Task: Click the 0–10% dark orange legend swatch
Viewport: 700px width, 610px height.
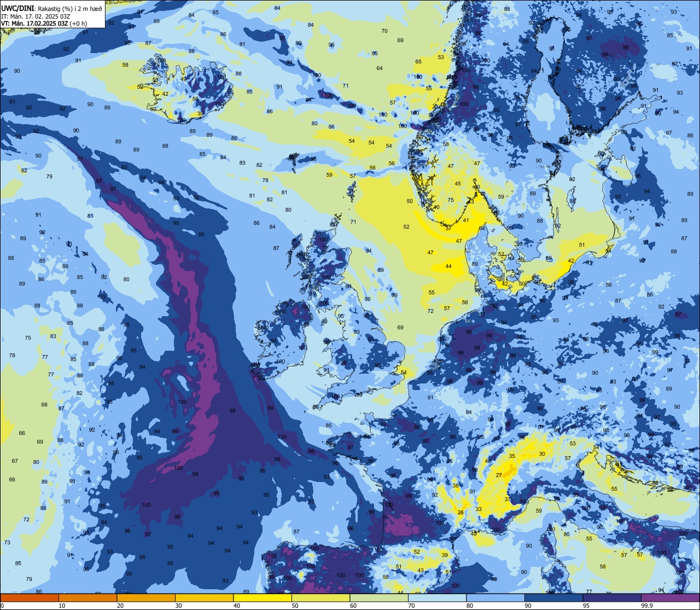Action: 30,597
